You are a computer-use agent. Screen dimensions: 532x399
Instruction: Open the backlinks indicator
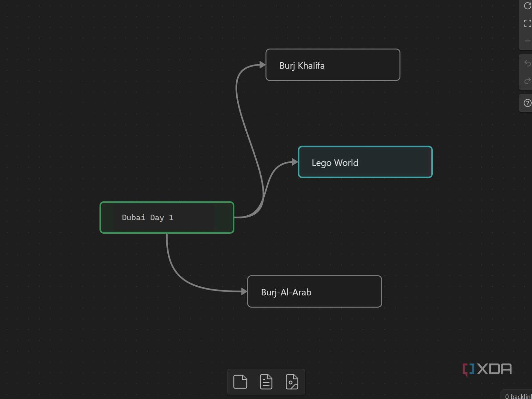pyautogui.click(x=518, y=395)
